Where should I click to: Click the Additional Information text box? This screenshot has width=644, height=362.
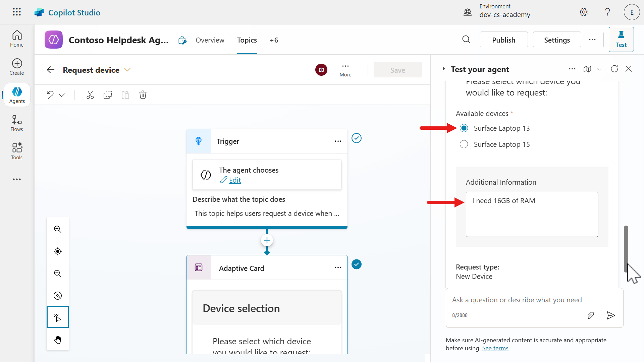(532, 215)
